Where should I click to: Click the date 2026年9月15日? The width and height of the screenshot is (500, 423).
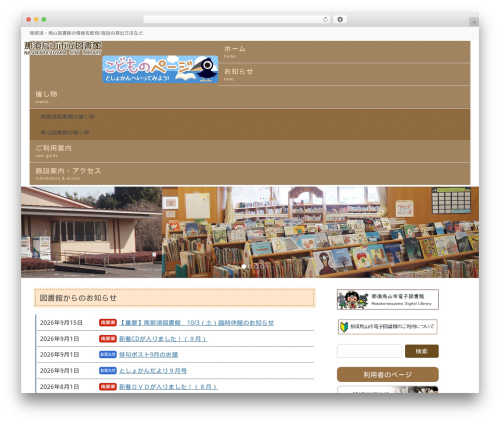[61, 323]
